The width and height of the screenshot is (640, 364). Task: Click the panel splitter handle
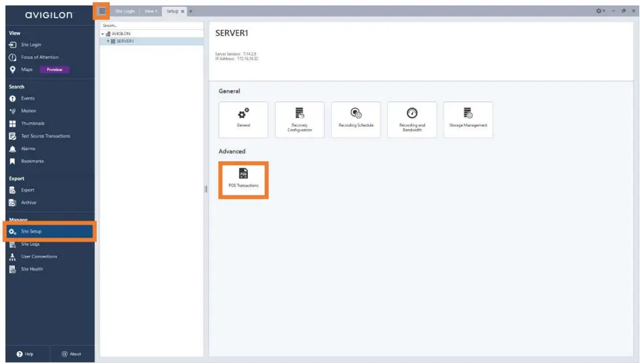point(206,189)
